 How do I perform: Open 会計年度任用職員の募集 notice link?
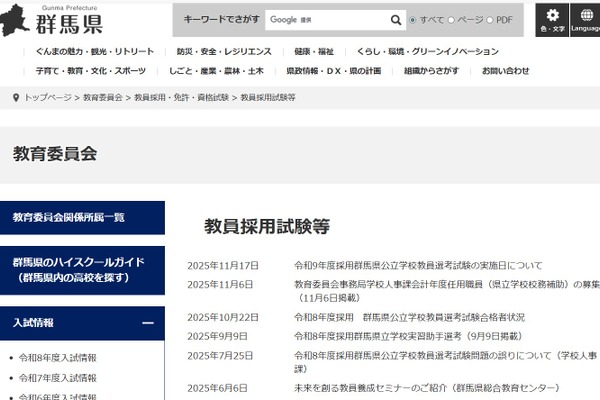coord(447,291)
